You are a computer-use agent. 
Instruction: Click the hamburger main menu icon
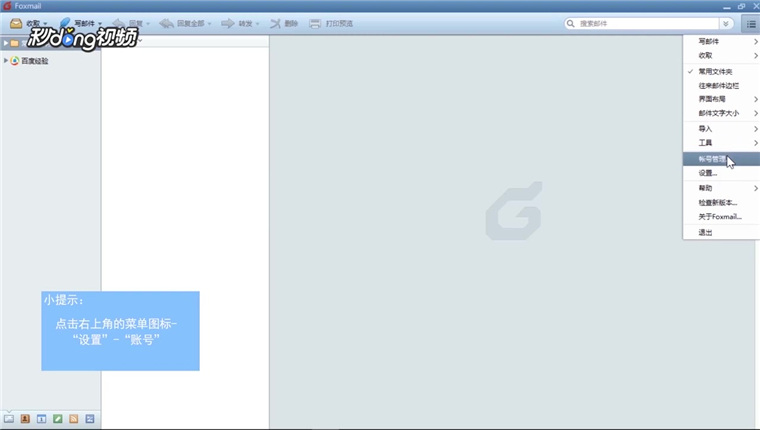(751, 24)
